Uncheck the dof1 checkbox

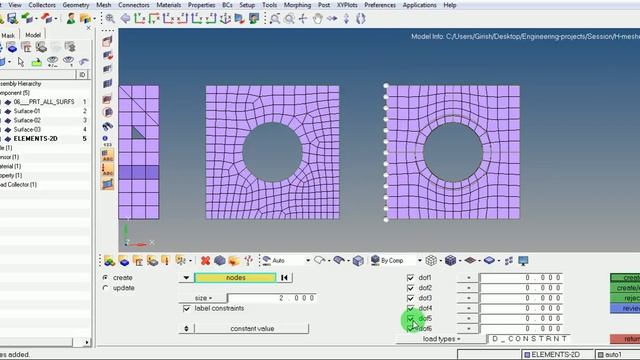click(411, 278)
